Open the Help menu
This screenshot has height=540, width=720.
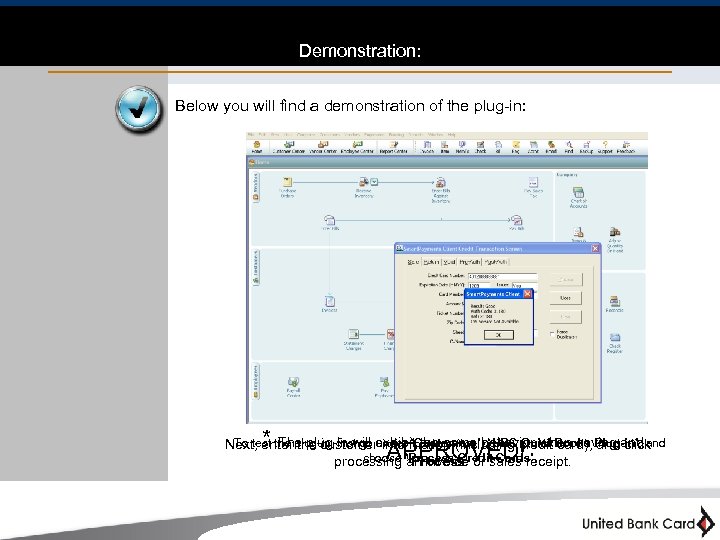(451, 135)
